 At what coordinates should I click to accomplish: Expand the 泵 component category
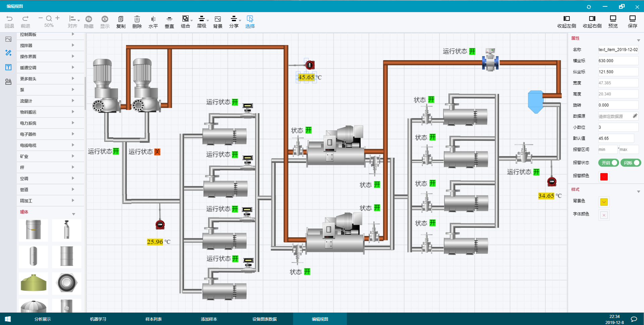coord(47,90)
